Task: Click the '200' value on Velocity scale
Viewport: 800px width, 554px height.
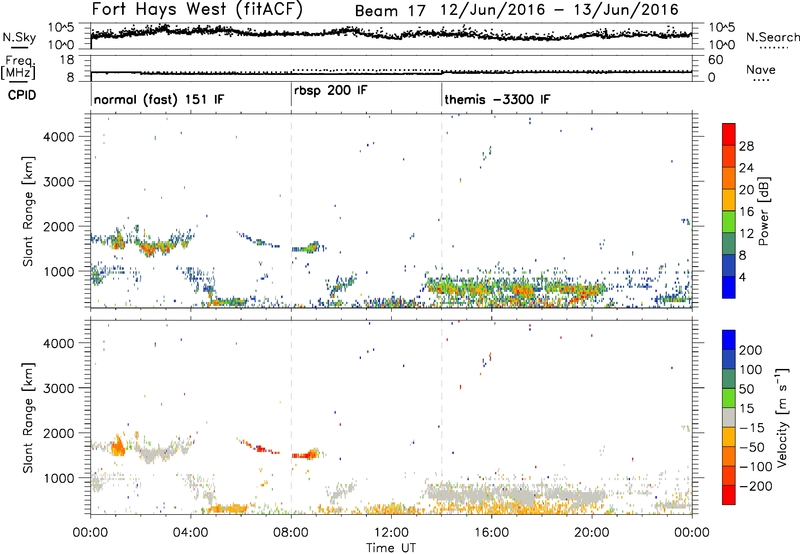Action: (751, 350)
